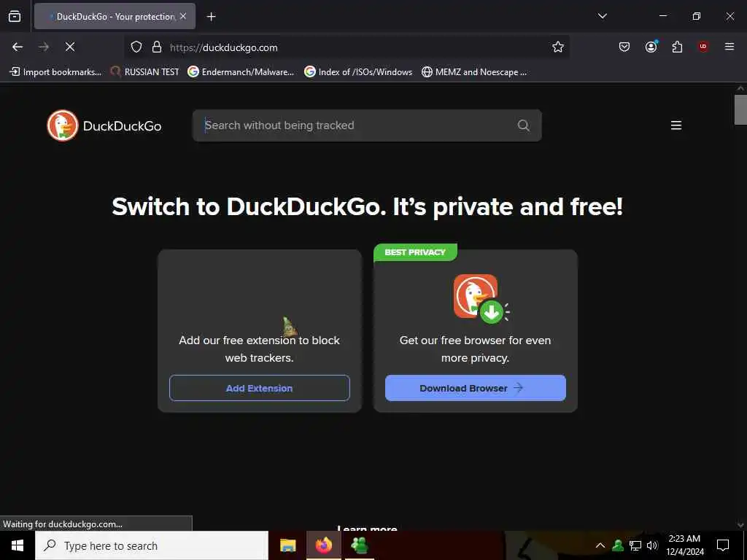
Task: Click the BEST PRIVACY badge
Action: 415,252
